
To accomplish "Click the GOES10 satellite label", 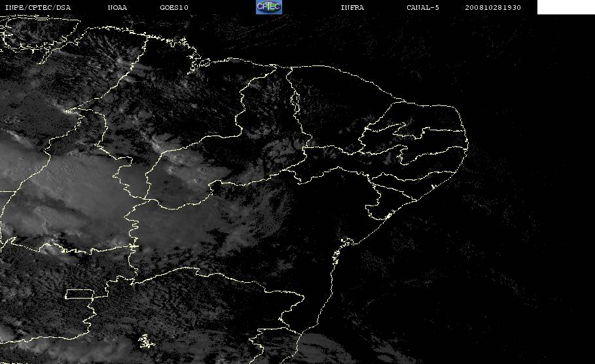I will (174, 8).
